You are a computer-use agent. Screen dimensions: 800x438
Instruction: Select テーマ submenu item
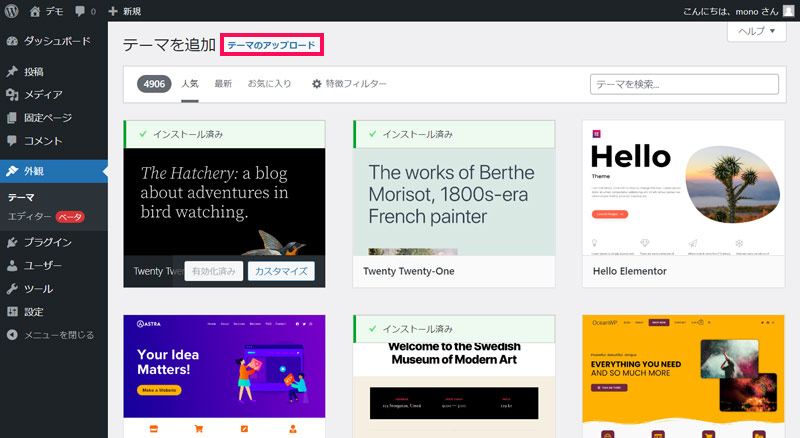pos(21,197)
